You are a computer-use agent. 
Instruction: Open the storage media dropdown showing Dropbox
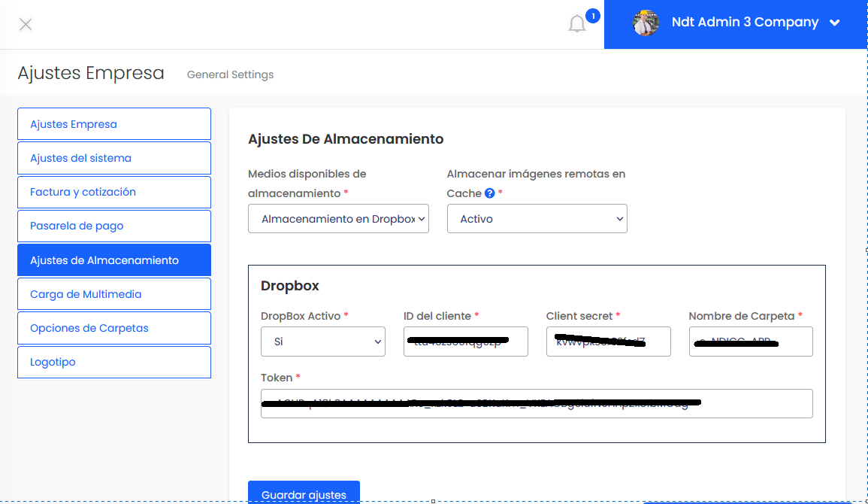(x=338, y=219)
